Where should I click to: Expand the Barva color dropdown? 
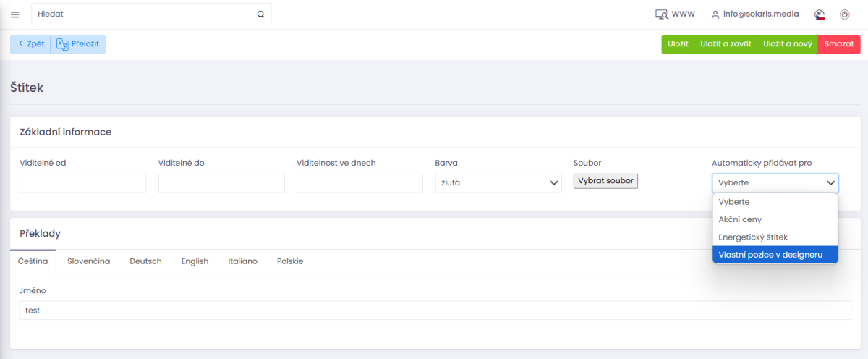[498, 183]
